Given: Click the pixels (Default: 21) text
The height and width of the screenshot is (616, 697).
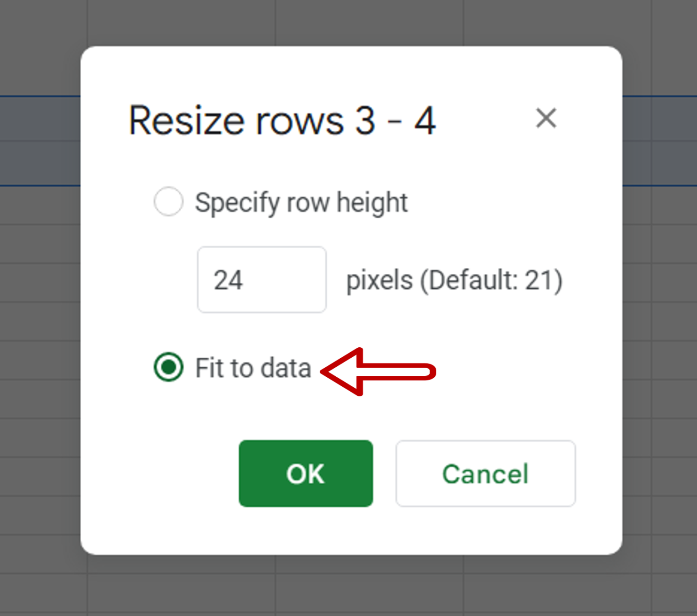Looking at the screenshot, I should [x=454, y=280].
